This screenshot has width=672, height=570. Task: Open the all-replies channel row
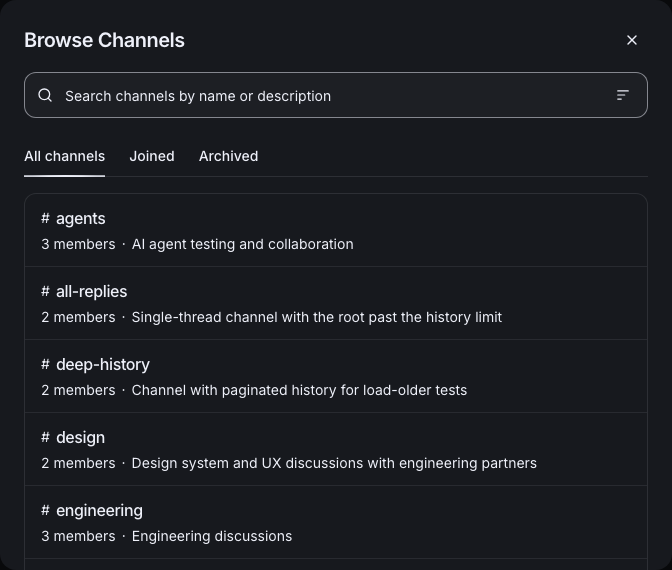pyautogui.click(x=336, y=303)
